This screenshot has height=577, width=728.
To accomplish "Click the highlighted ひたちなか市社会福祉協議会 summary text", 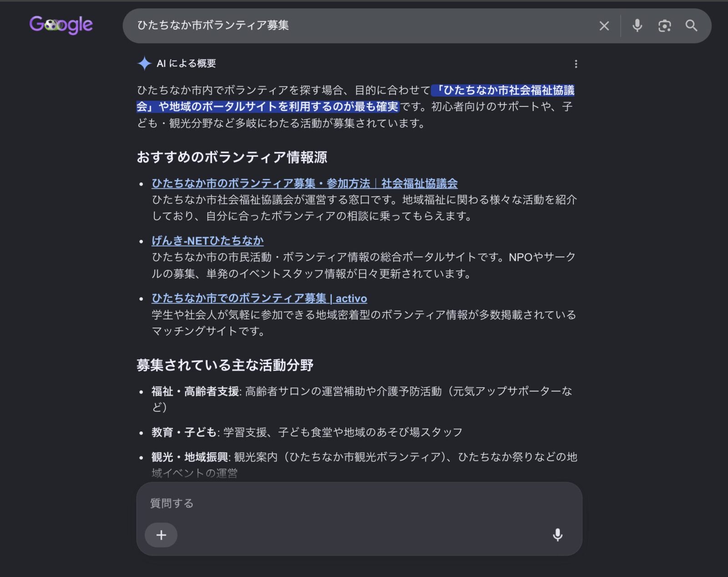I will [355, 98].
